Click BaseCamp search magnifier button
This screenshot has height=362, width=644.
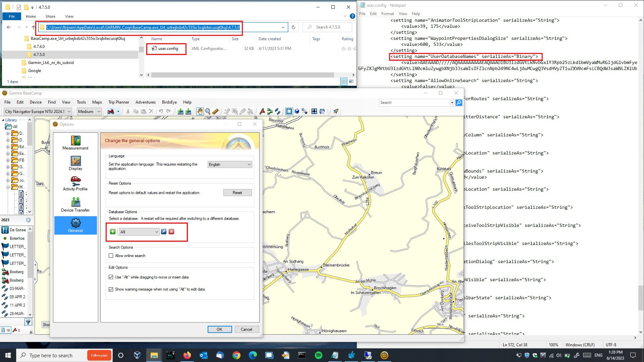[458, 103]
